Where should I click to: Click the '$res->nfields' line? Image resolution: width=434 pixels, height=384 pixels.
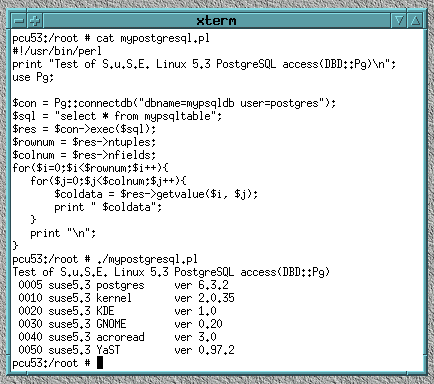click(x=84, y=155)
